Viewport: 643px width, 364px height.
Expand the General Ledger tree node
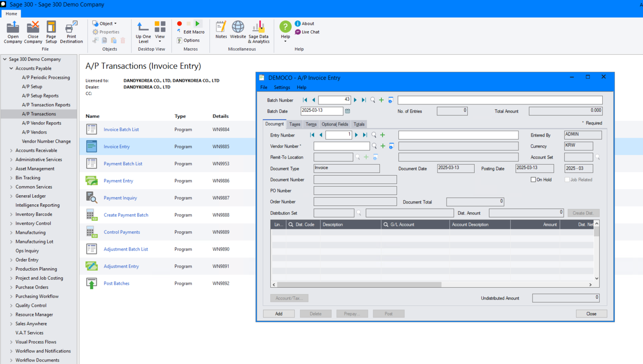pyautogui.click(x=12, y=196)
